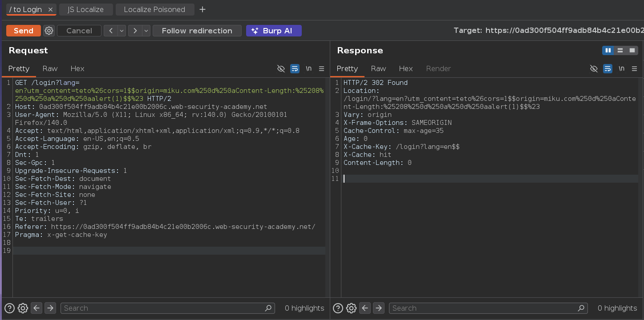Image resolution: width=644 pixels, height=320 pixels.
Task: Select the '/ to Login' tab
Action: point(26,9)
